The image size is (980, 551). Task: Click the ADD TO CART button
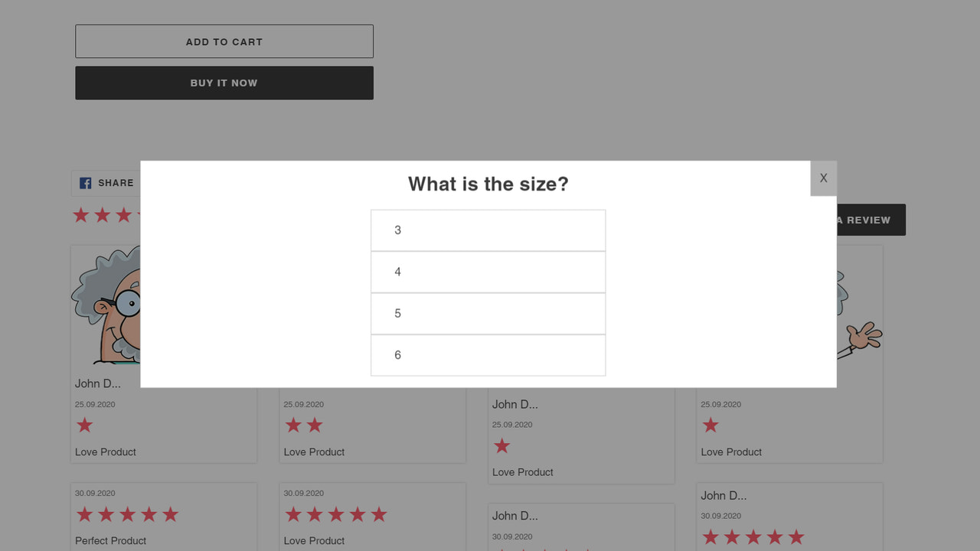(x=224, y=41)
